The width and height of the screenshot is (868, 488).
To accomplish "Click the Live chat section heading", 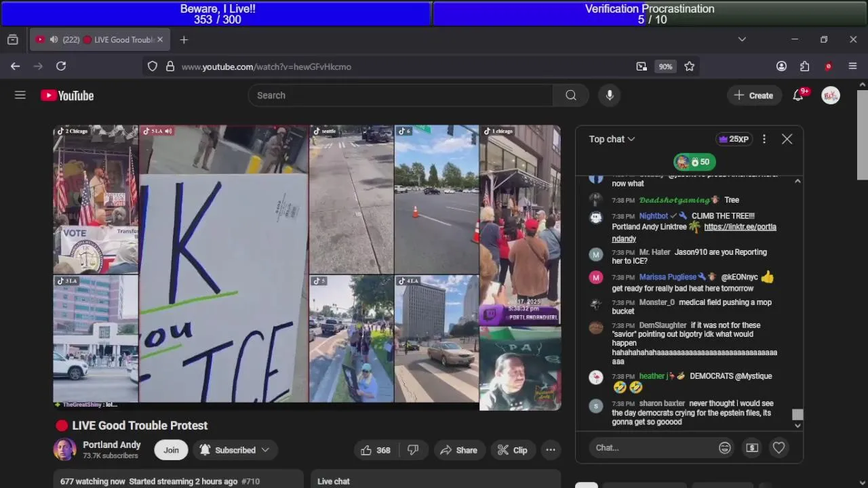I will pyautogui.click(x=334, y=481).
